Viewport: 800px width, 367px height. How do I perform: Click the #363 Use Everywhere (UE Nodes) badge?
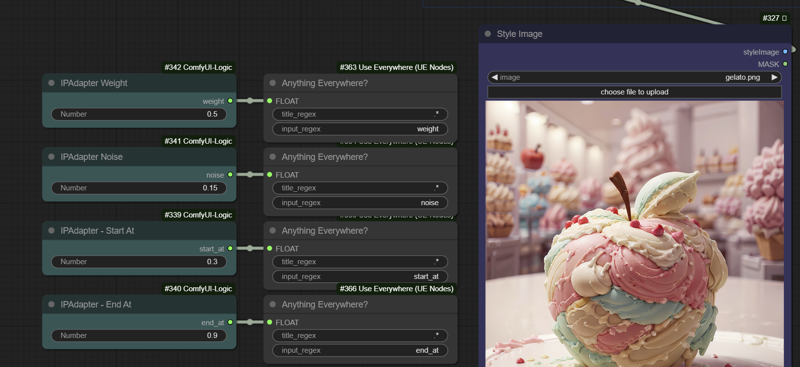click(x=396, y=67)
